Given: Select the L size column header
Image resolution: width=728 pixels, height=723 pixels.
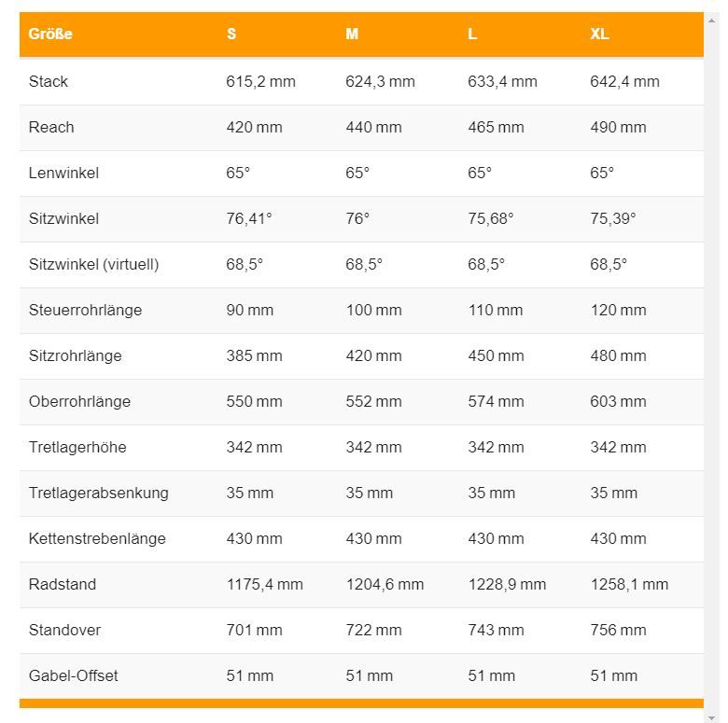Looking at the screenshot, I should [x=472, y=34].
